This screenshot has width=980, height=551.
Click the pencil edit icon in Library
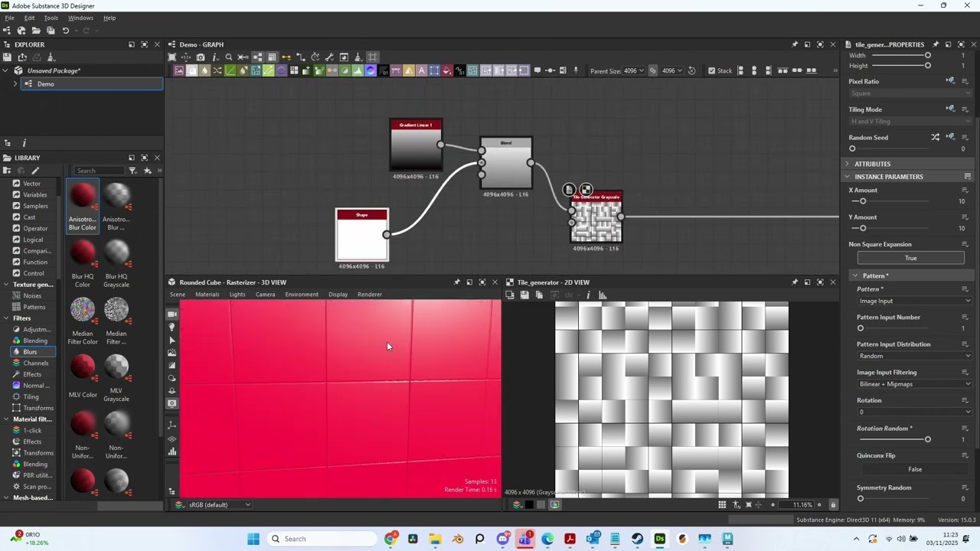click(x=35, y=171)
